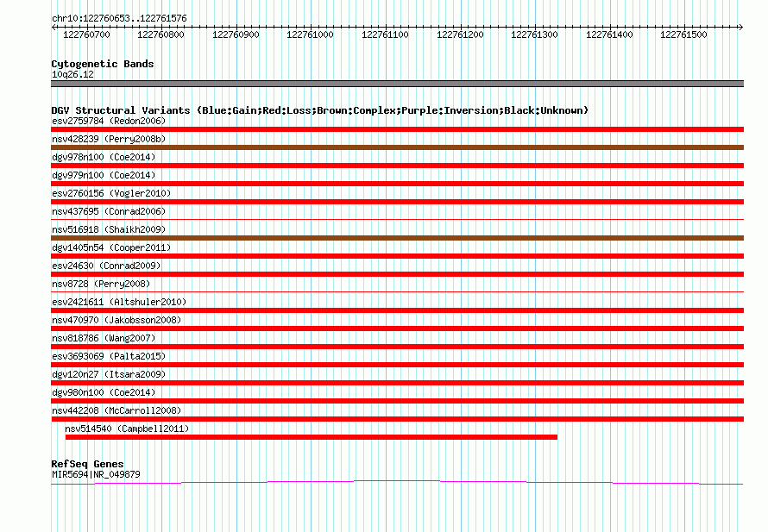
Task: Click nsv514540 (Campbell2011) label
Action: 127,429
